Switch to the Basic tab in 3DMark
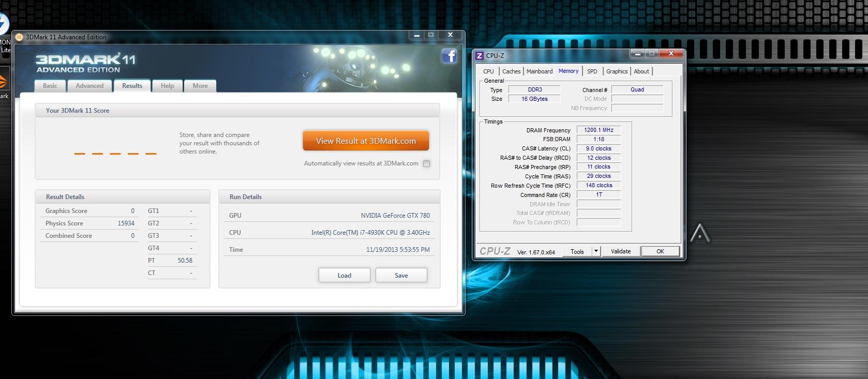 point(50,86)
